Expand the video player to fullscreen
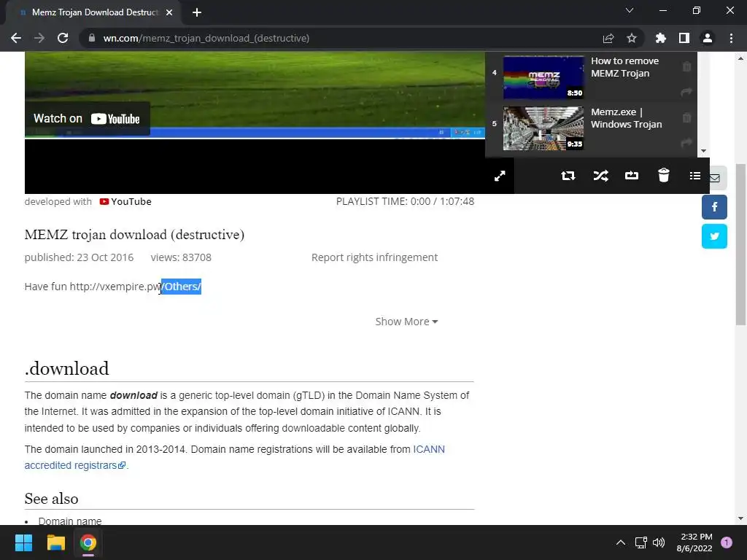The width and height of the screenshot is (747, 560). click(x=500, y=176)
